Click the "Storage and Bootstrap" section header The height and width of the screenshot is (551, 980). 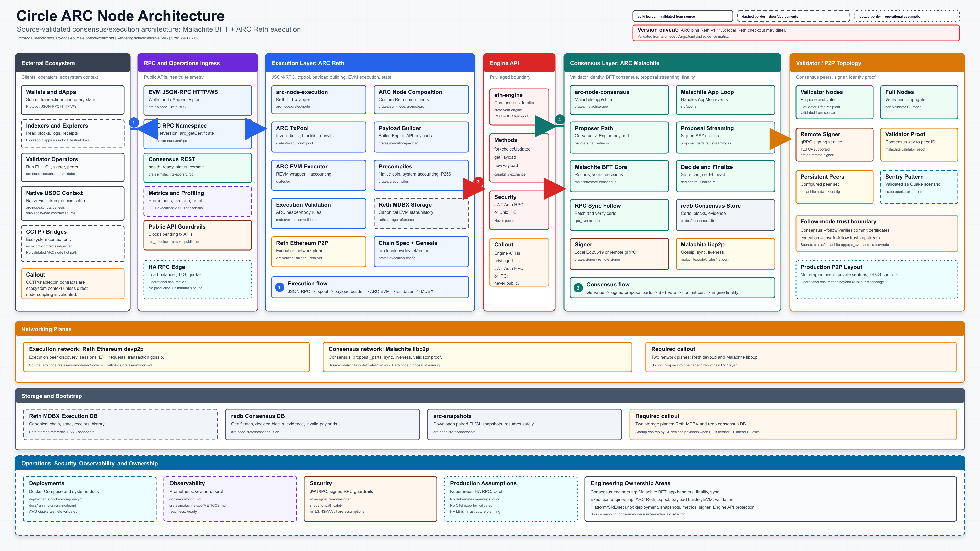(490, 396)
